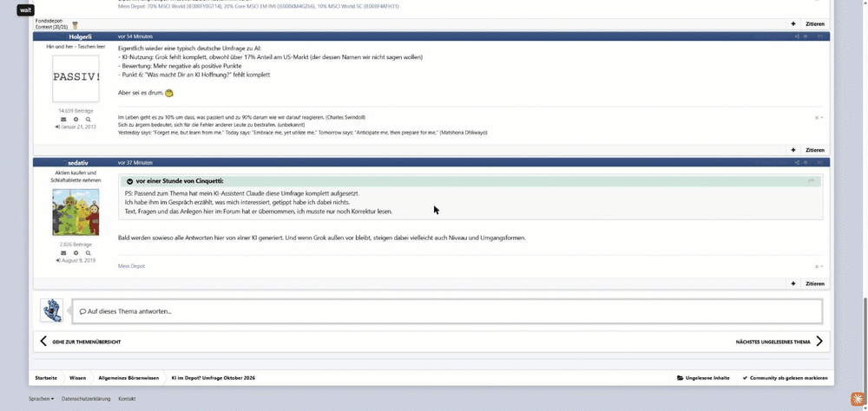Image resolution: width=868 pixels, height=411 pixels.
Task: Collapse the quote from Cinquetti using its round toggle
Action: click(x=129, y=181)
